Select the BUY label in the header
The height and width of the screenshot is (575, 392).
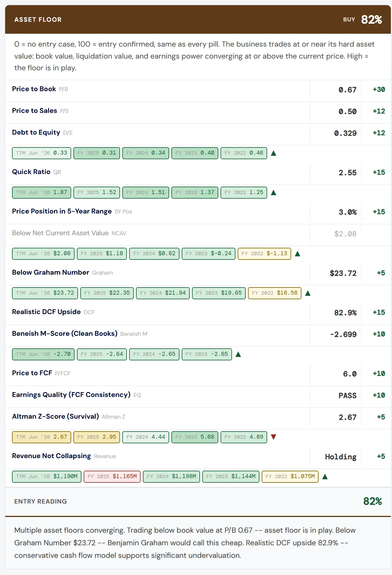coord(349,20)
